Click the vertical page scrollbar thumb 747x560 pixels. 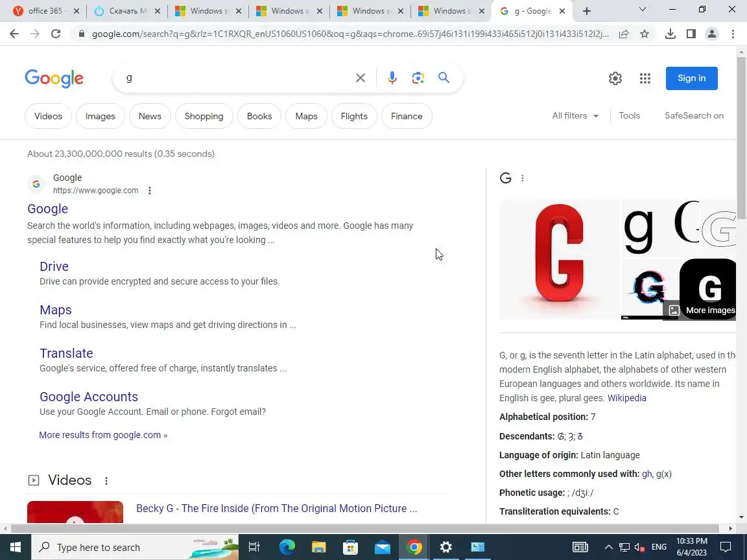point(742,138)
